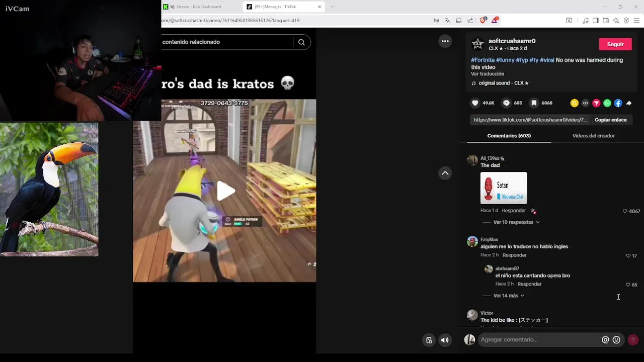644x362 pixels.
Task: Open FztyMax profile avatar
Action: click(472, 242)
